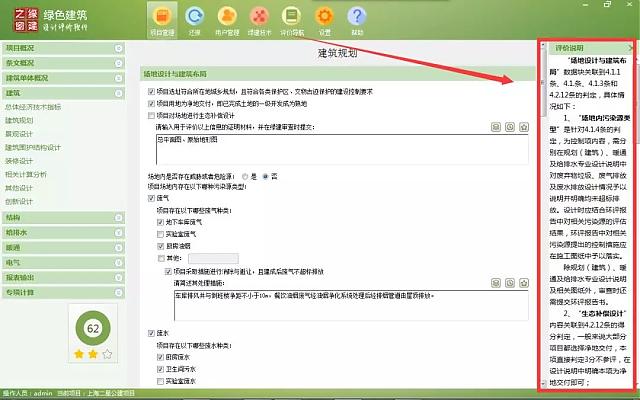Image resolution: width=640 pixels, height=400 pixels.
Task: Open 总体经济技术指标 in the sidebar
Action: pyautogui.click(x=33, y=107)
